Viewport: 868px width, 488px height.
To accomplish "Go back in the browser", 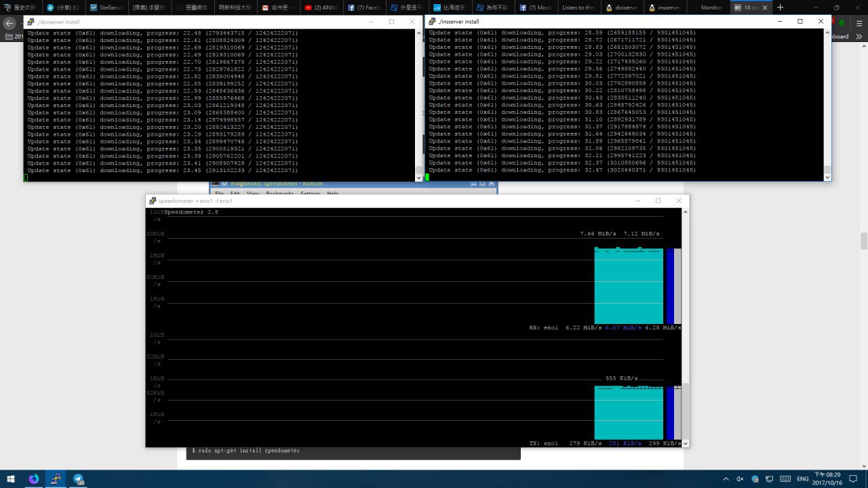I will click(9, 23).
